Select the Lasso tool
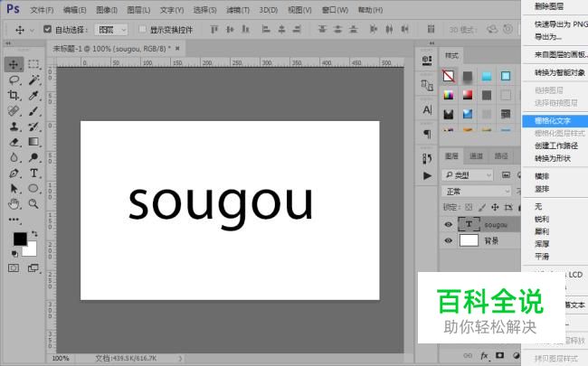588x366 pixels. [x=14, y=80]
